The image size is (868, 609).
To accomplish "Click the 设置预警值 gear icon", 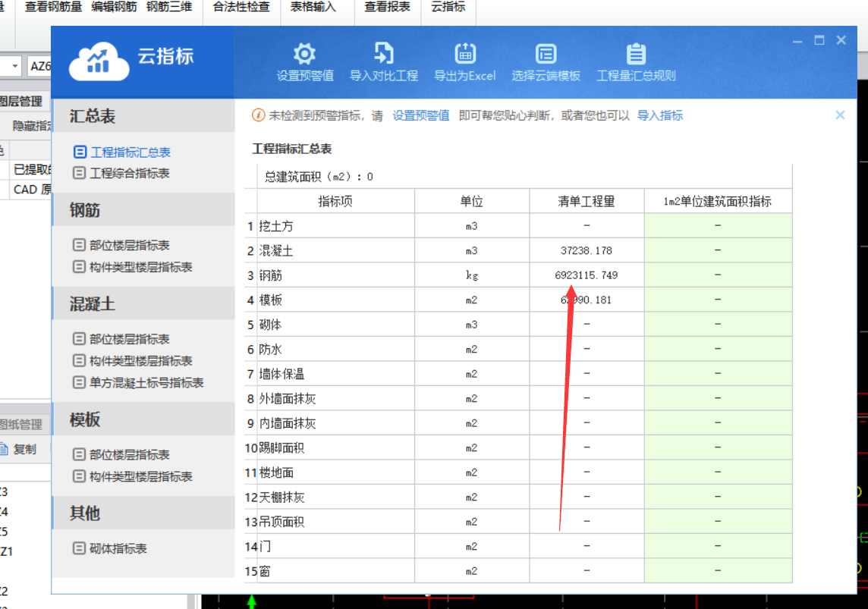I will 304,54.
